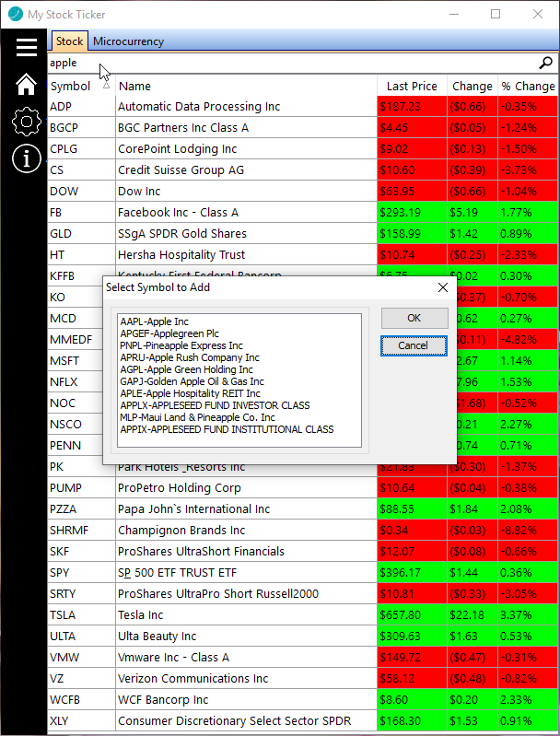Viewport: 560px width, 736px height.
Task: Click the NOC symbol cell
Action: point(76,403)
